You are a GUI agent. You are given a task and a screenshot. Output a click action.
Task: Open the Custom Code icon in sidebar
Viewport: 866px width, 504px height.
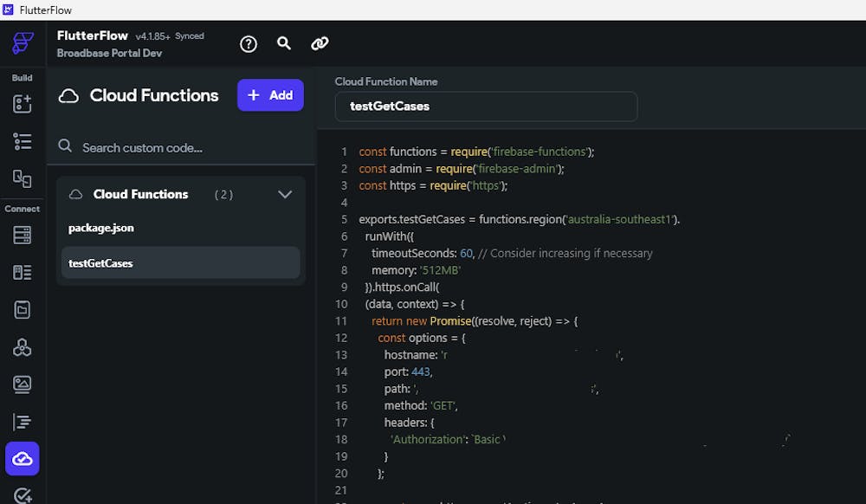point(23,422)
